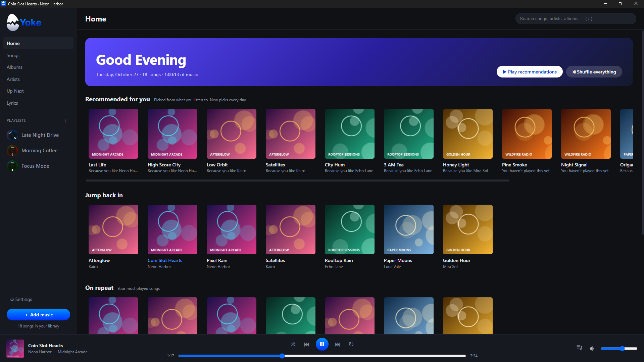Open the High Score City cover
Screen dimensions: 644x362
coord(172,134)
